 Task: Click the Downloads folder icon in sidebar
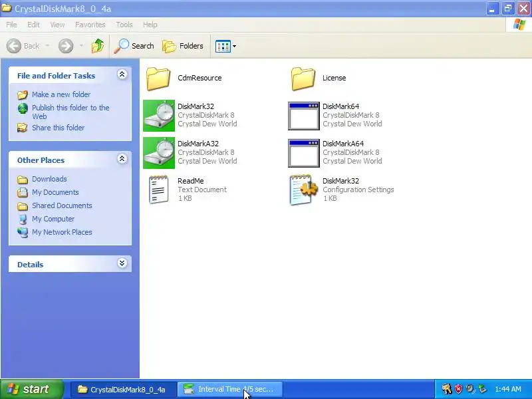point(23,180)
